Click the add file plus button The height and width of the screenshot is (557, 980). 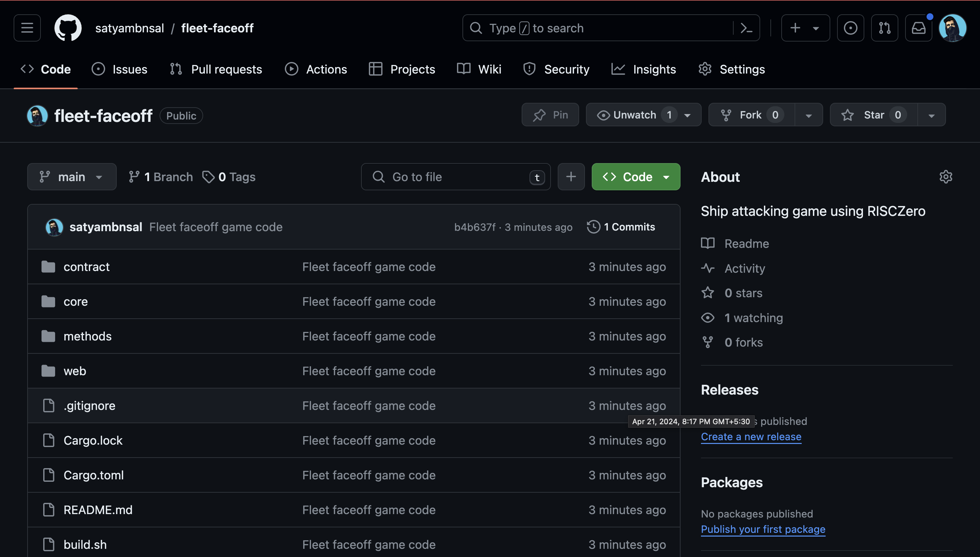click(571, 177)
